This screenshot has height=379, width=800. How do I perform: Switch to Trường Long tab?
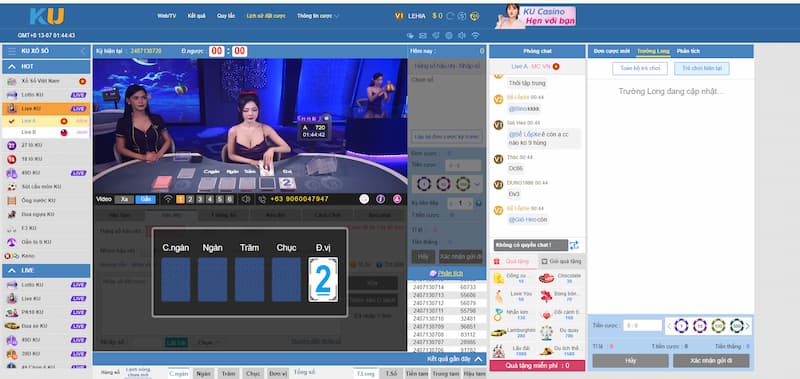pos(653,51)
